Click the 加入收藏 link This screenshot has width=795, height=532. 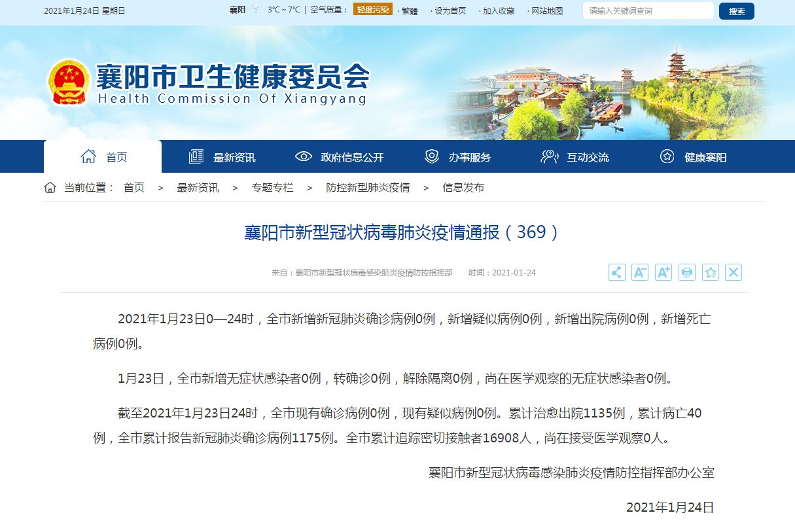[x=499, y=11]
